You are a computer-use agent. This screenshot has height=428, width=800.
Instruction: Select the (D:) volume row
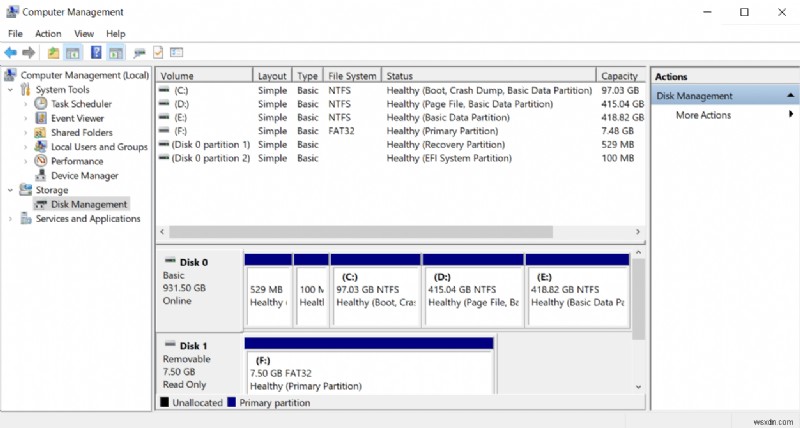point(401,104)
